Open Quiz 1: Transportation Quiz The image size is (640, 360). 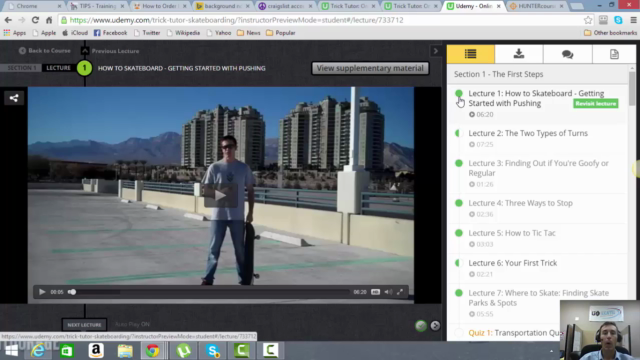click(x=515, y=333)
